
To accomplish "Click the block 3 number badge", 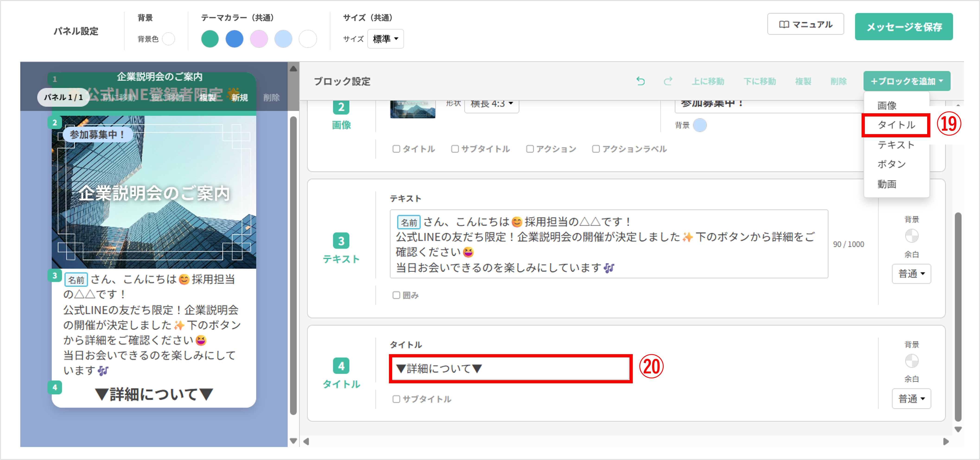I will click(x=341, y=241).
